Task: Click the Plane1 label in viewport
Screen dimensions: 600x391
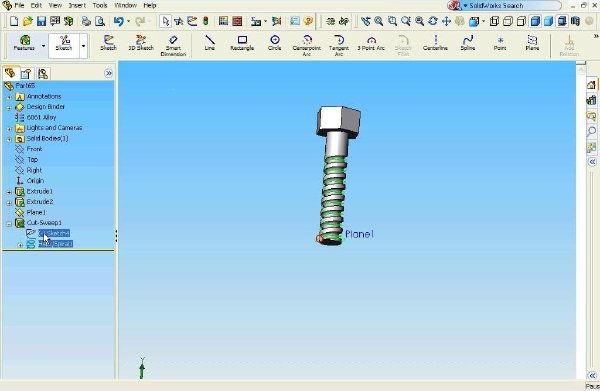Action: click(x=359, y=234)
